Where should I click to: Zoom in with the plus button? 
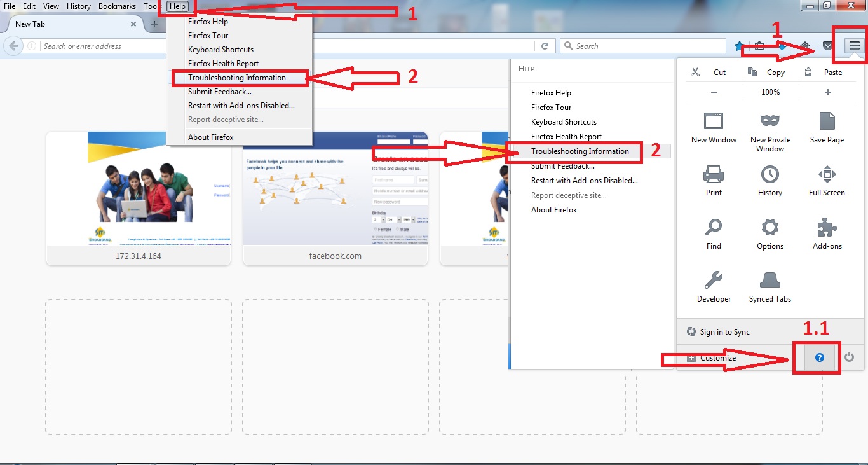(x=827, y=92)
